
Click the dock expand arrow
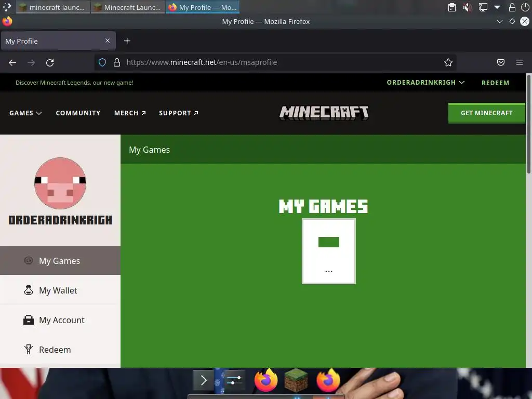203,380
